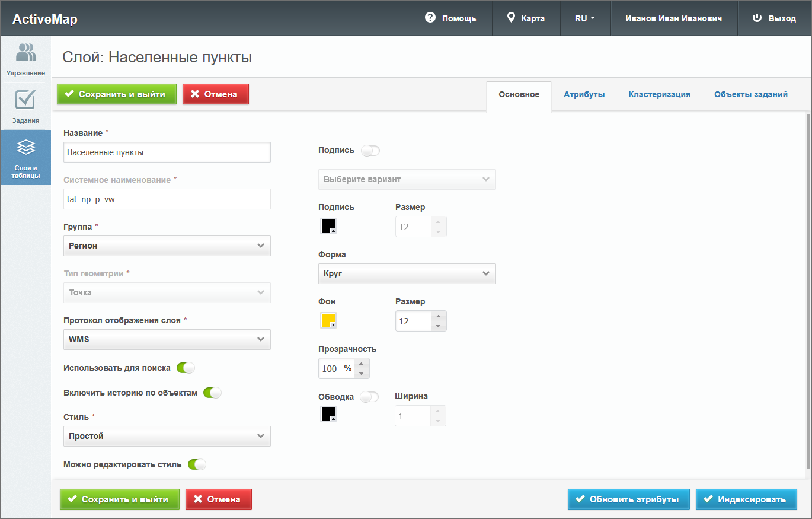812x519 pixels.
Task: Toggle the Подпись switch on
Action: 370,151
